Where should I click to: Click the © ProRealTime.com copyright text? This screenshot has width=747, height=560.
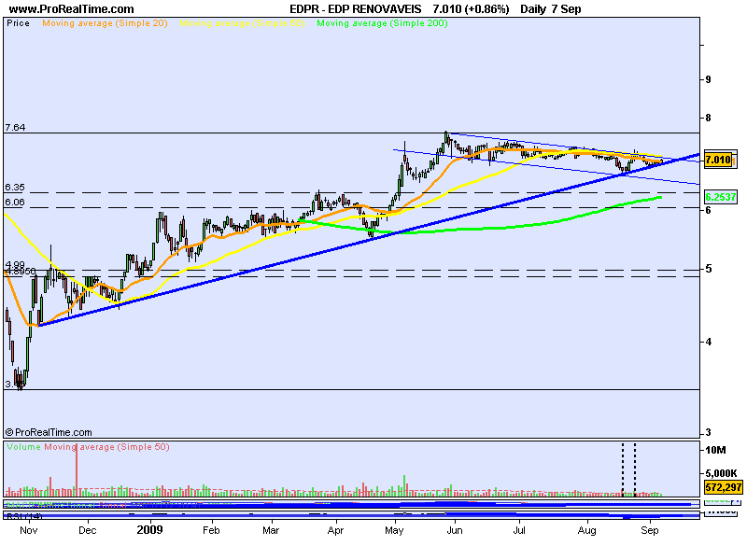coord(49,432)
